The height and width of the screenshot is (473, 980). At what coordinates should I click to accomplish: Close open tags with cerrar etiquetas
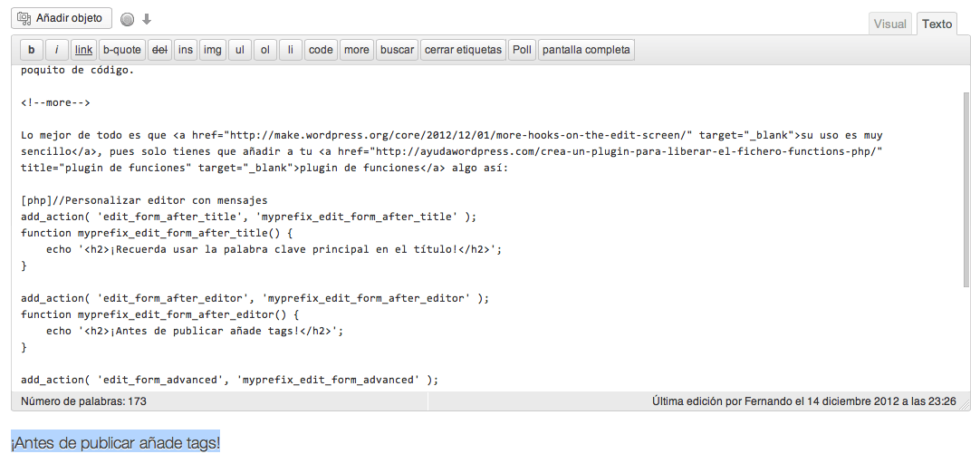pos(463,50)
